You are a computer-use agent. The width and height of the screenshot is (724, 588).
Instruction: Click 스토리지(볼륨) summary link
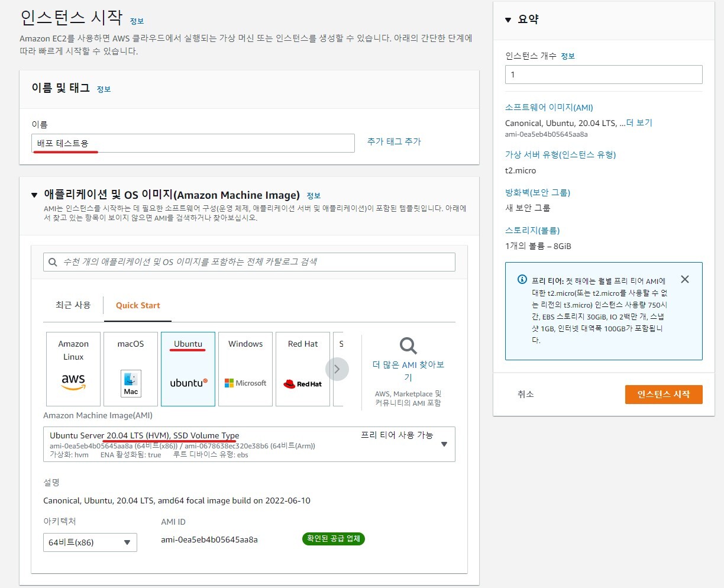(532, 231)
